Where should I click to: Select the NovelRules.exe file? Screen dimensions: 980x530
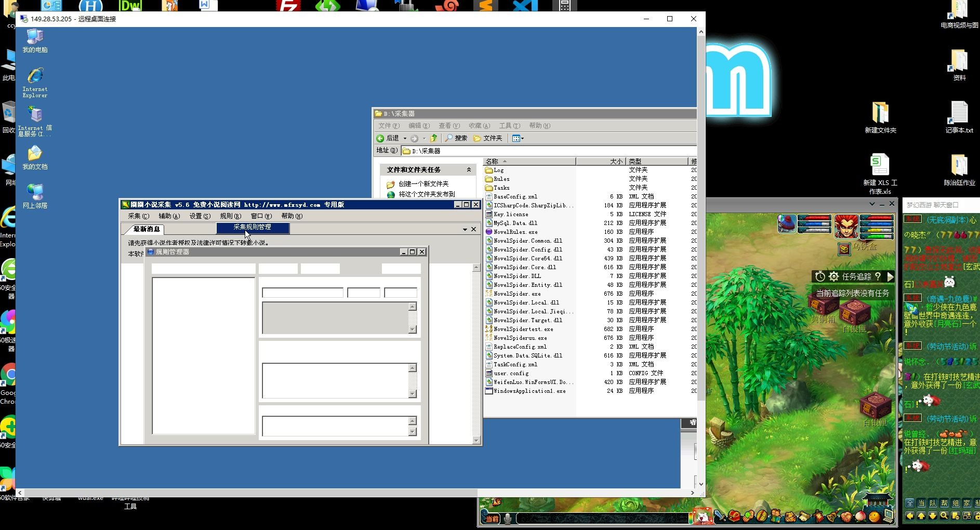511,232
